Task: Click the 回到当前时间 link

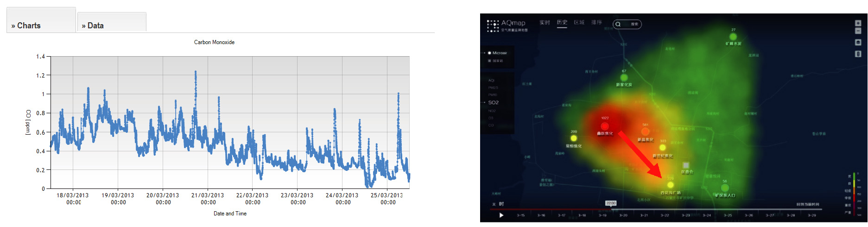Action: click(x=808, y=204)
